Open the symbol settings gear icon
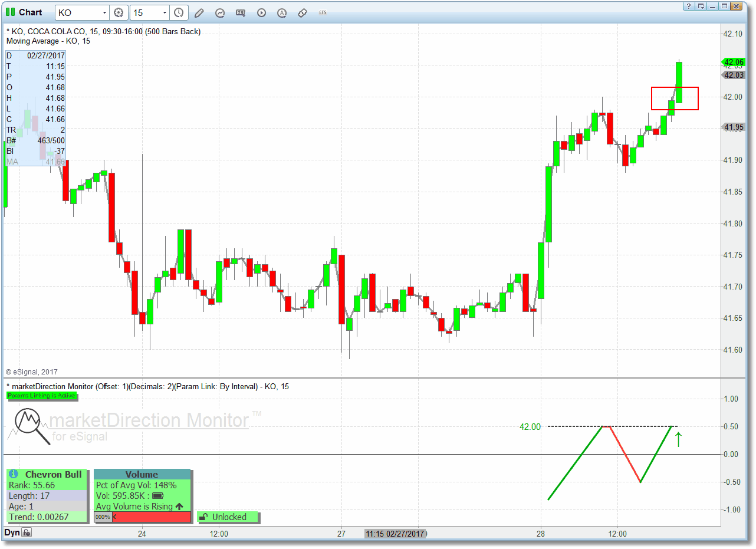 (119, 12)
